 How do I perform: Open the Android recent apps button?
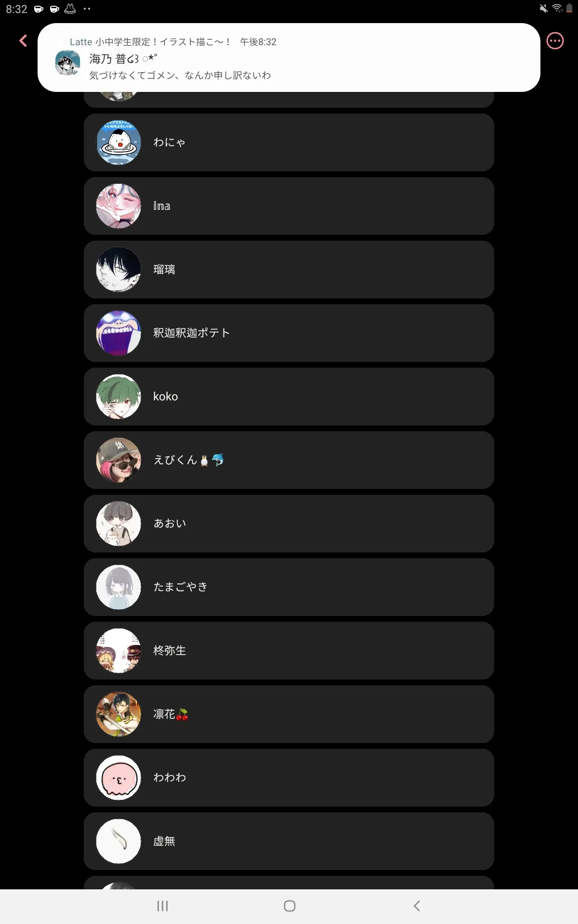tap(163, 906)
